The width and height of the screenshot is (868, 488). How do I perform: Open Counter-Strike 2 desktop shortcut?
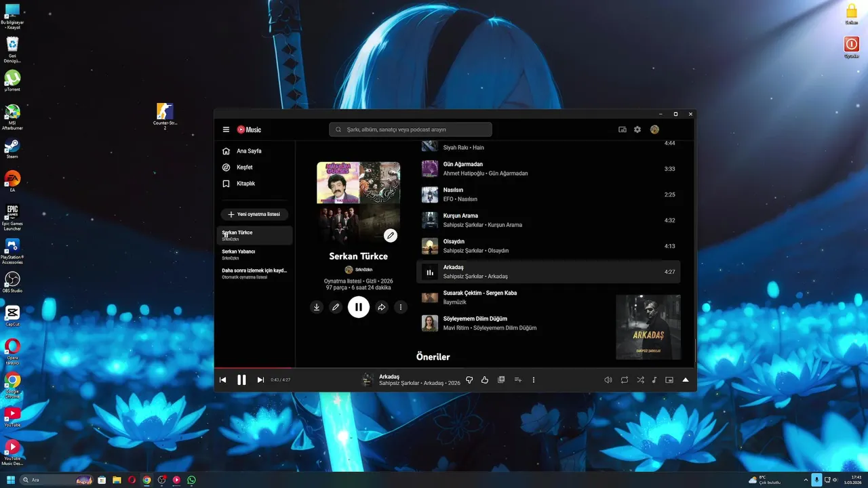pos(165,115)
